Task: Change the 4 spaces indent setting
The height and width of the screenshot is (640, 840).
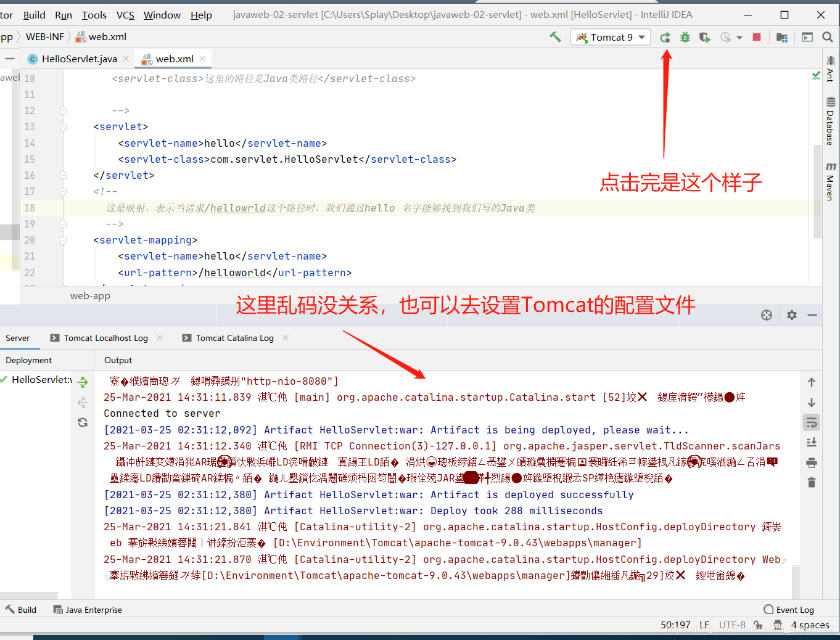Action: point(810,625)
